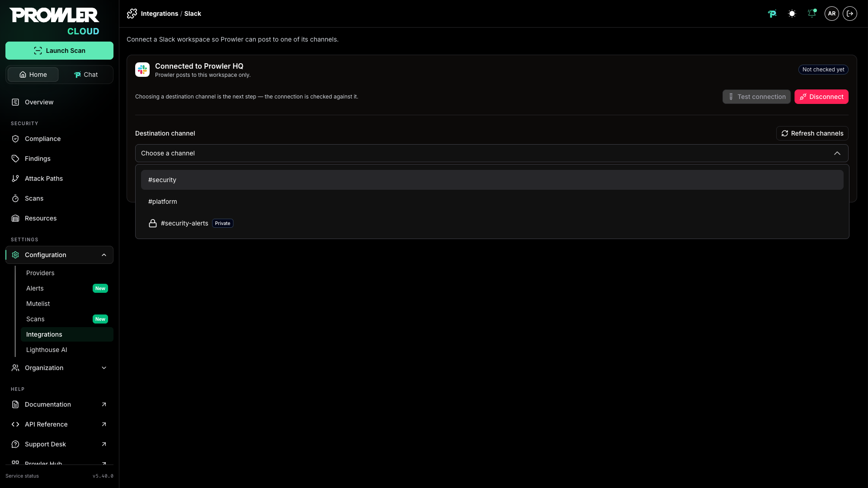The height and width of the screenshot is (488, 868).
Task: Open Integrations under Configuration
Action: (67, 334)
